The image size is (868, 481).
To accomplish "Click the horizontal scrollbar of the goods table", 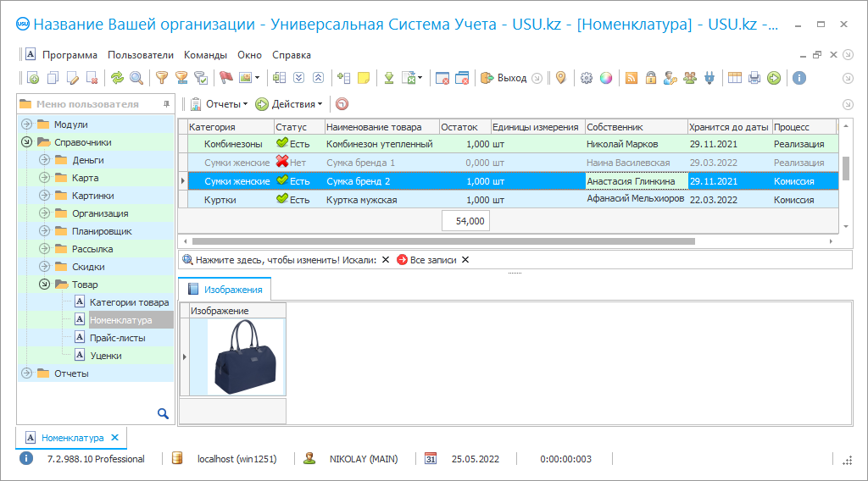I will coord(442,241).
